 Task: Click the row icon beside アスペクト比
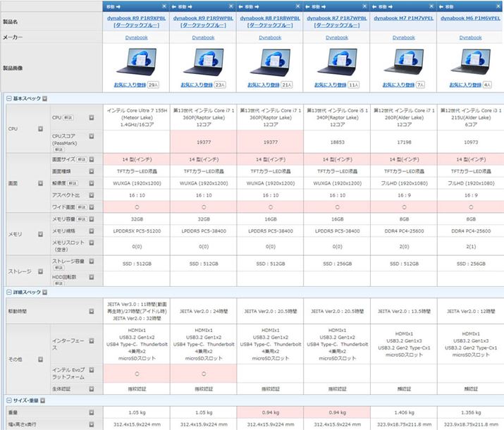(91, 195)
